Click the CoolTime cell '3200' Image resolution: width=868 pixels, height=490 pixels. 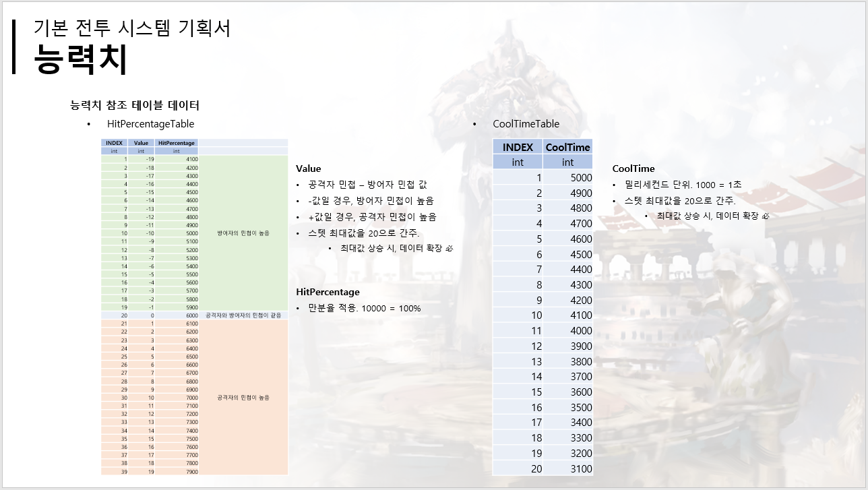coord(568,454)
